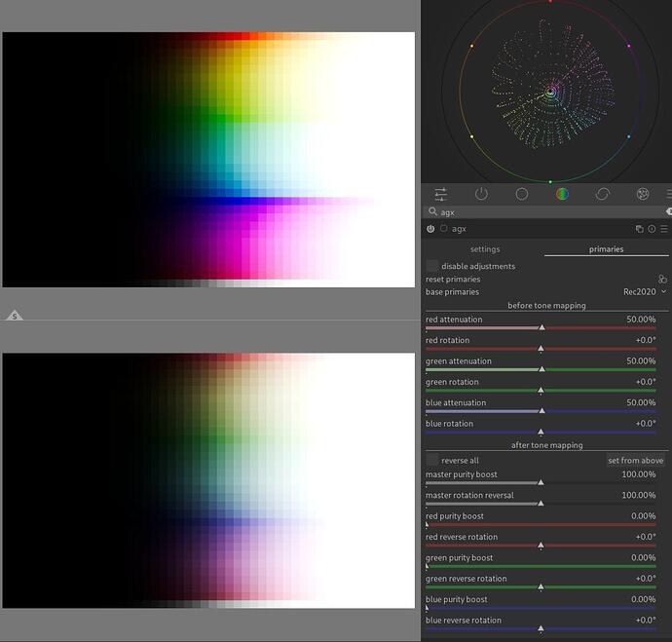Click the 100.00% value of master rotation reversal
672x642 pixels.
click(x=639, y=495)
